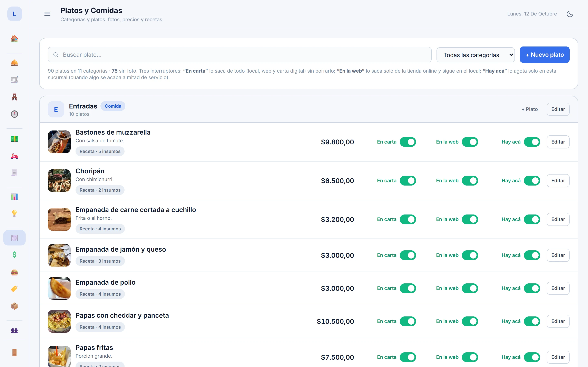588x367 pixels.
Task: Turn off "En la web" for Choripán
Action: pos(470,181)
